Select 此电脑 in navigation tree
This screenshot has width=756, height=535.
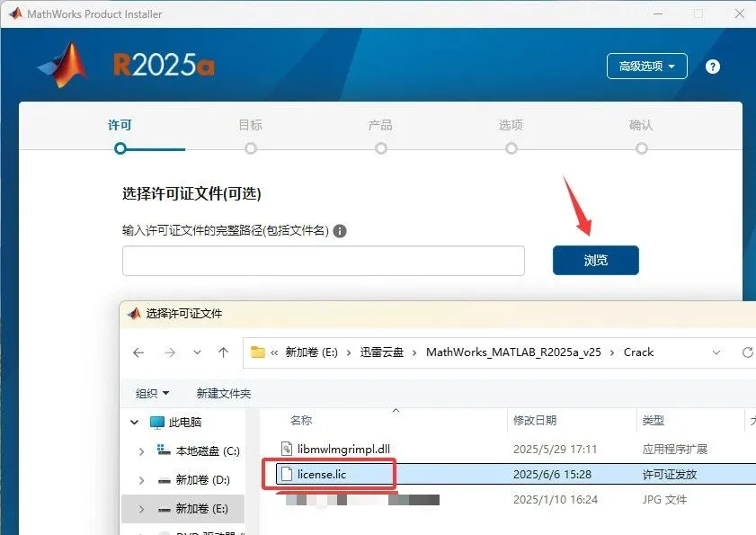tap(185, 422)
